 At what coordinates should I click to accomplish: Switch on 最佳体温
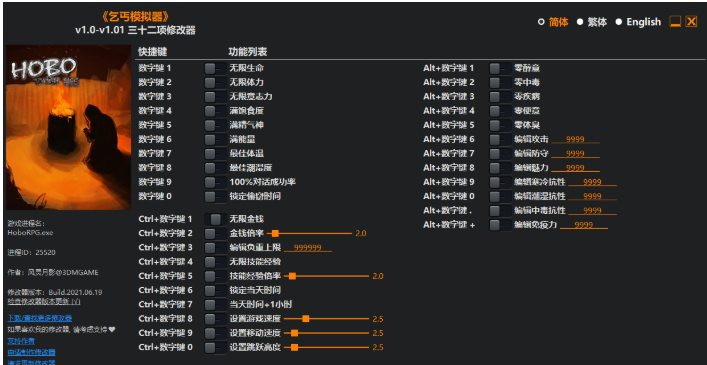215,154
